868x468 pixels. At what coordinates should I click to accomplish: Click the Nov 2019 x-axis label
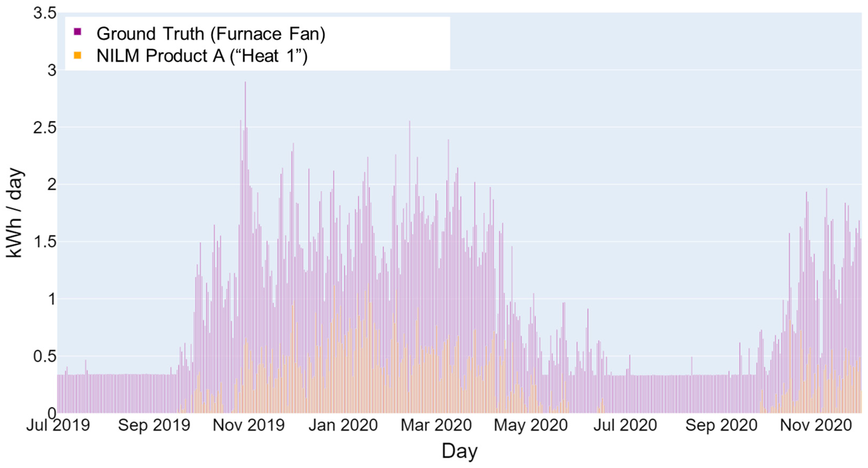(249, 425)
